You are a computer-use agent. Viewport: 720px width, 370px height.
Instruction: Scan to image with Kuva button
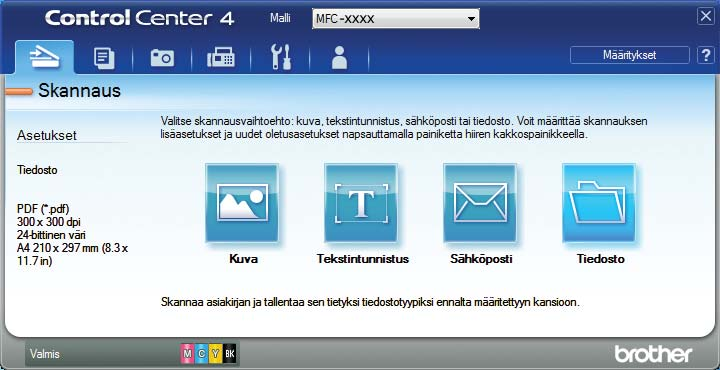[x=242, y=203]
